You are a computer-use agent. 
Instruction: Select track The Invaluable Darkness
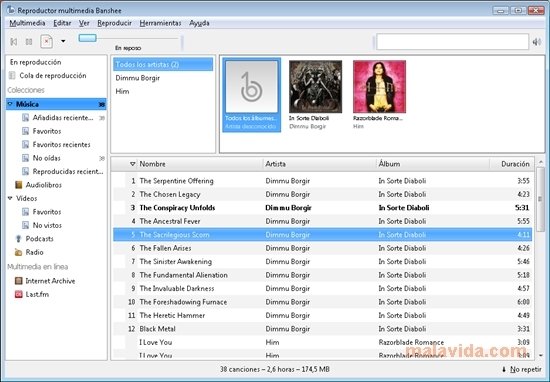coord(322,288)
